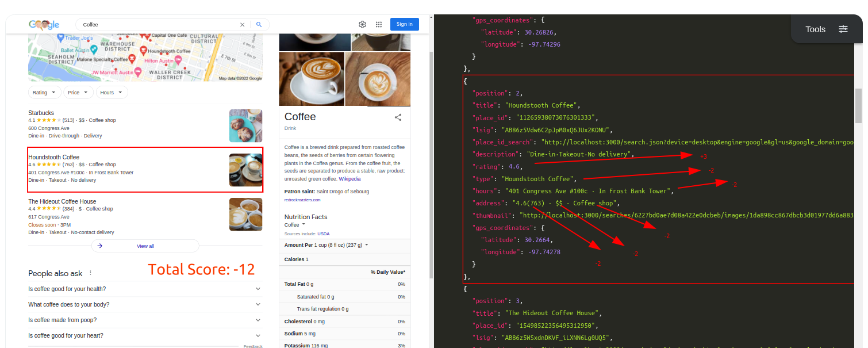Open the Price filter dropdown

click(x=78, y=93)
